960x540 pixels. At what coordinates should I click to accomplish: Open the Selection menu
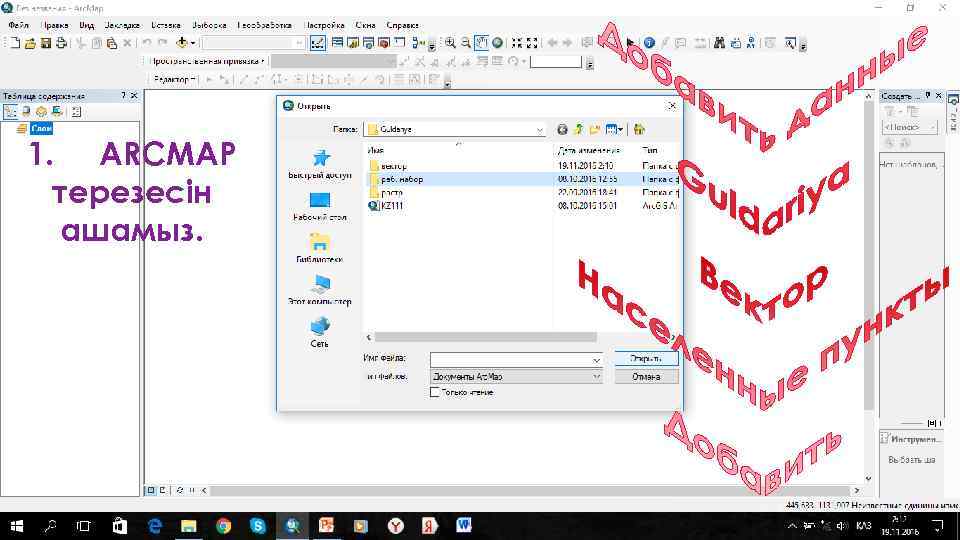click(209, 25)
